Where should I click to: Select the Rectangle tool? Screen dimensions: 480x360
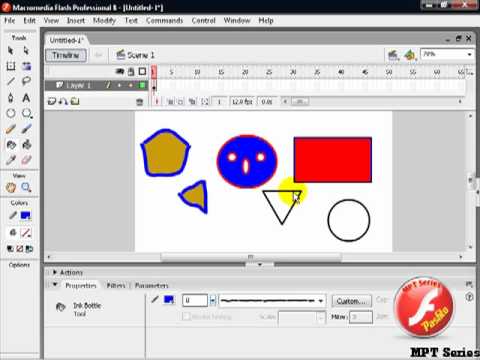click(26, 113)
